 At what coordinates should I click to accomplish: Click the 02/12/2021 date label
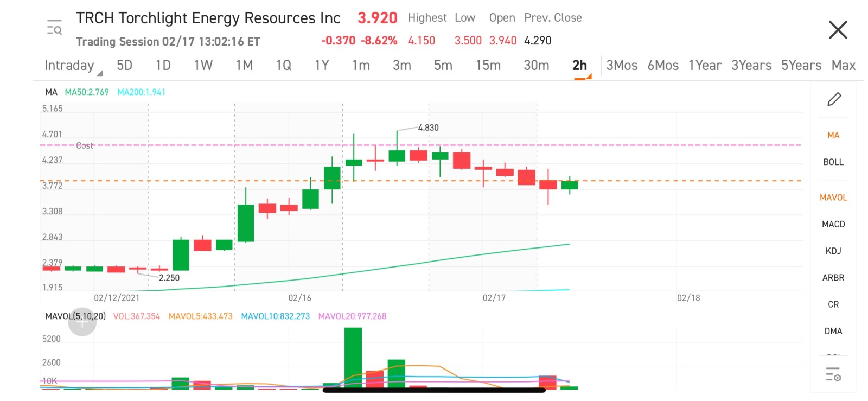point(117,298)
